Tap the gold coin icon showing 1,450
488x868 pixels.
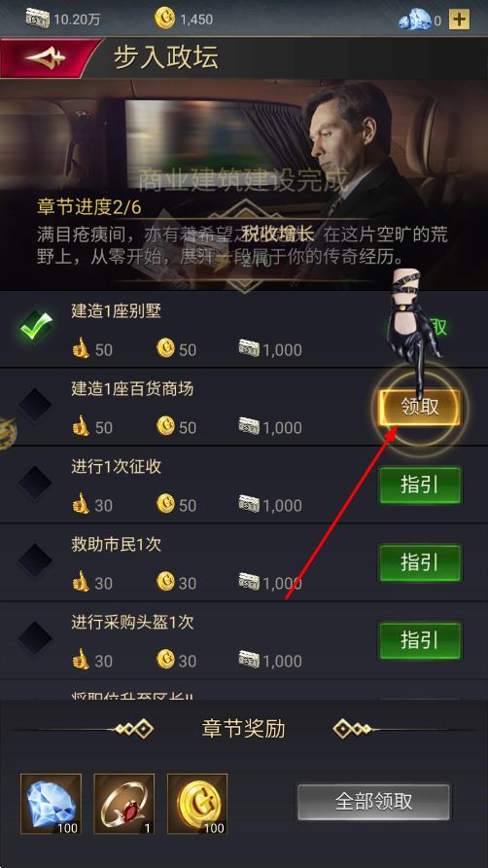click(164, 19)
